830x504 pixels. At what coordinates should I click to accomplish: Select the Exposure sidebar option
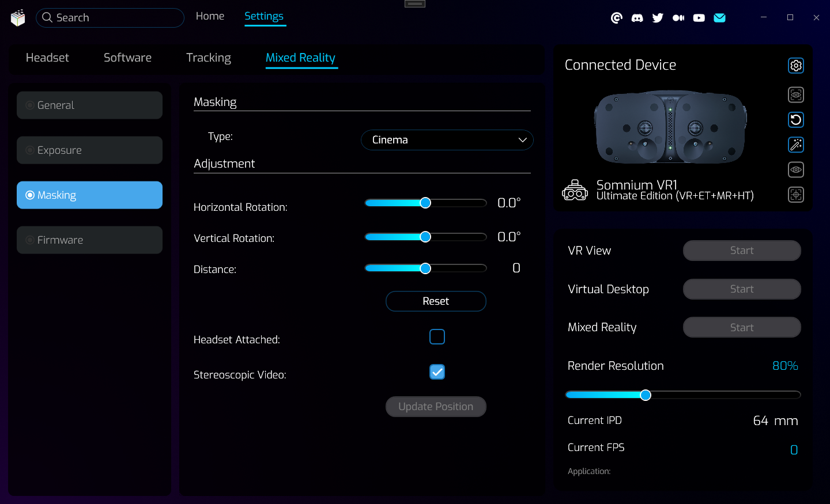[x=89, y=150]
